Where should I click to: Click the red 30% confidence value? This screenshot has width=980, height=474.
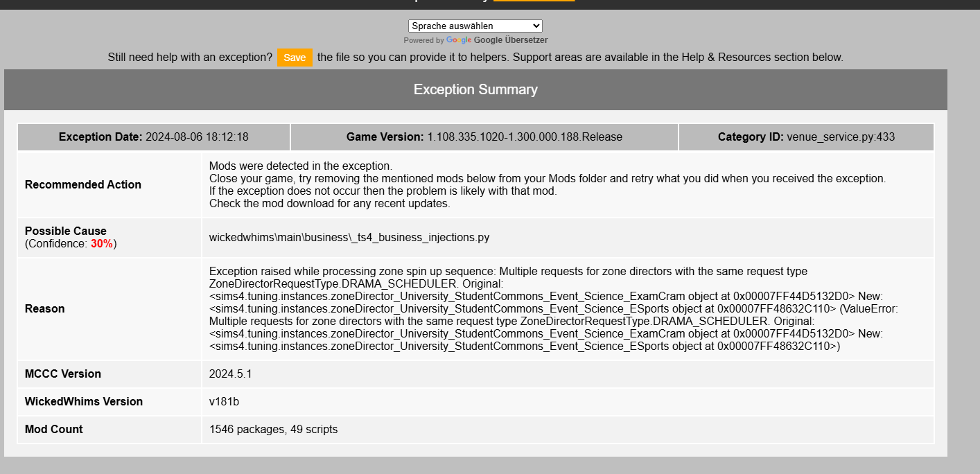pos(102,244)
